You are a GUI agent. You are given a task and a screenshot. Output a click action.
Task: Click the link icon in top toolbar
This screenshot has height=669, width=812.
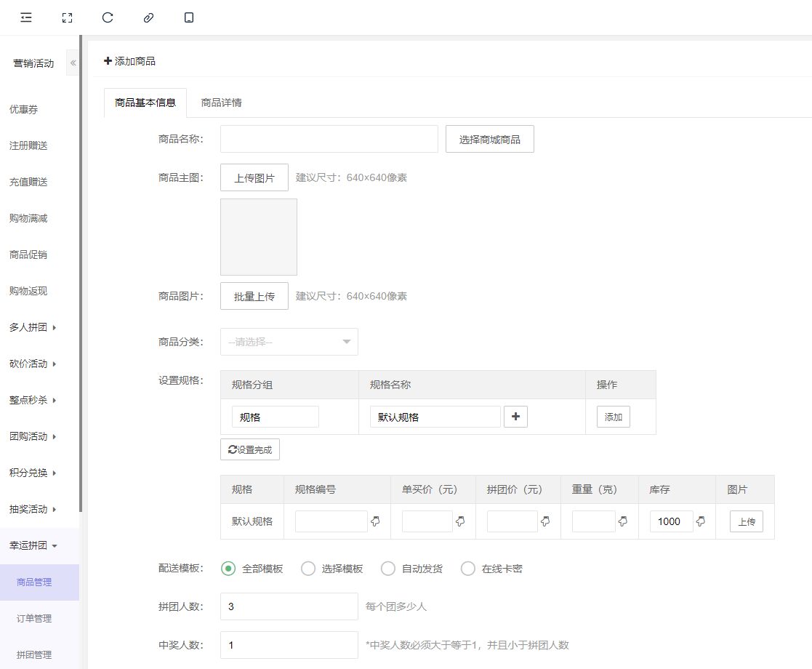(148, 17)
